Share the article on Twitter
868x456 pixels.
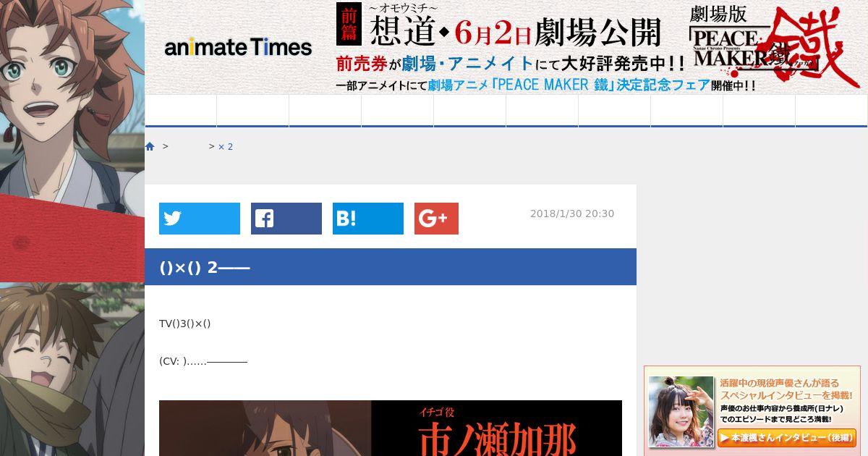[x=200, y=219]
